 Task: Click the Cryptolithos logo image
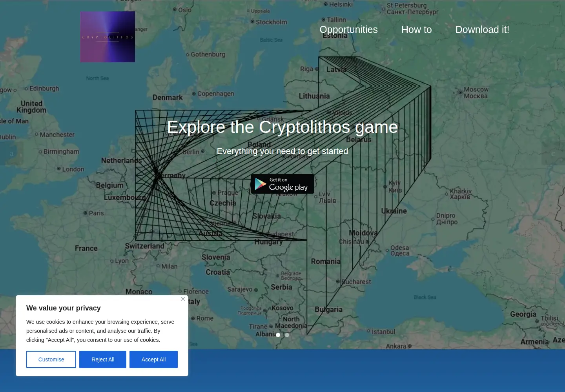108,37
